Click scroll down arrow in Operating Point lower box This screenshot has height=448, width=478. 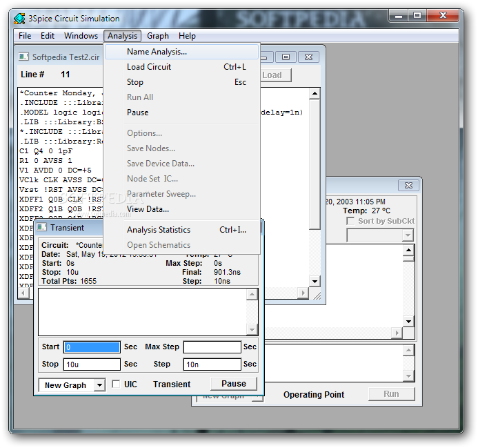click(x=408, y=376)
